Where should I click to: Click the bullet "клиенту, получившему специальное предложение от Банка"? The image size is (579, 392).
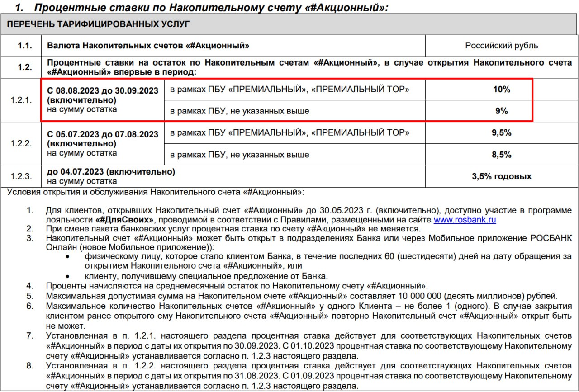pos(205,275)
